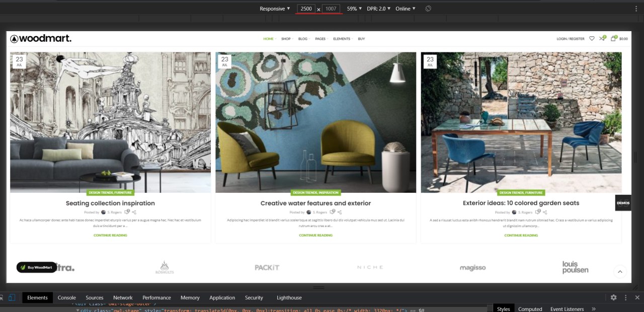This screenshot has width=644, height=312.
Task: Toggle the device toolbar icon in DevTools
Action: [12, 297]
